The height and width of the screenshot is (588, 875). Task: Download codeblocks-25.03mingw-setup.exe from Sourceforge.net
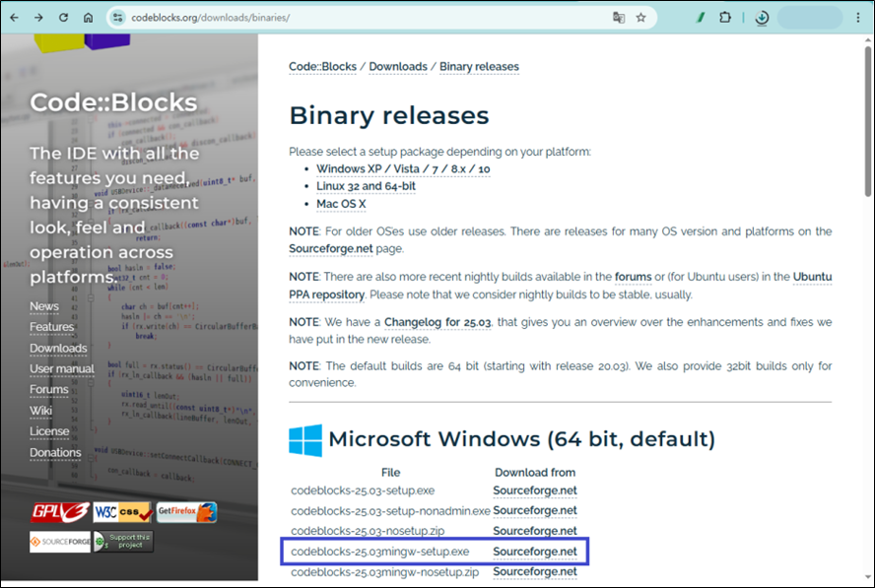pyautogui.click(x=535, y=552)
